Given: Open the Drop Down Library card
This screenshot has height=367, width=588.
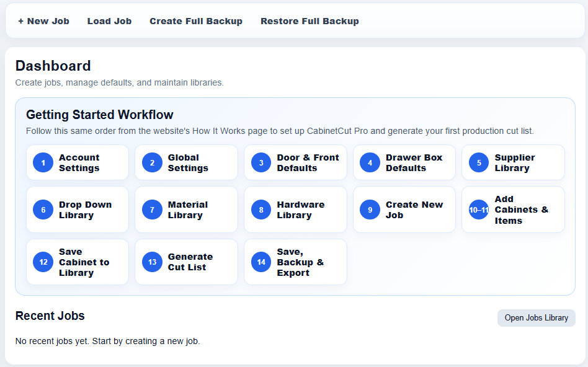Looking at the screenshot, I should 78,210.
